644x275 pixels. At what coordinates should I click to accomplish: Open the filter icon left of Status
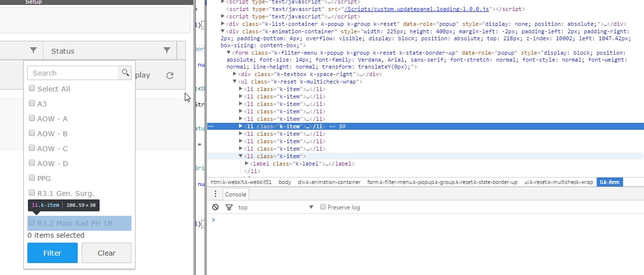(33, 50)
